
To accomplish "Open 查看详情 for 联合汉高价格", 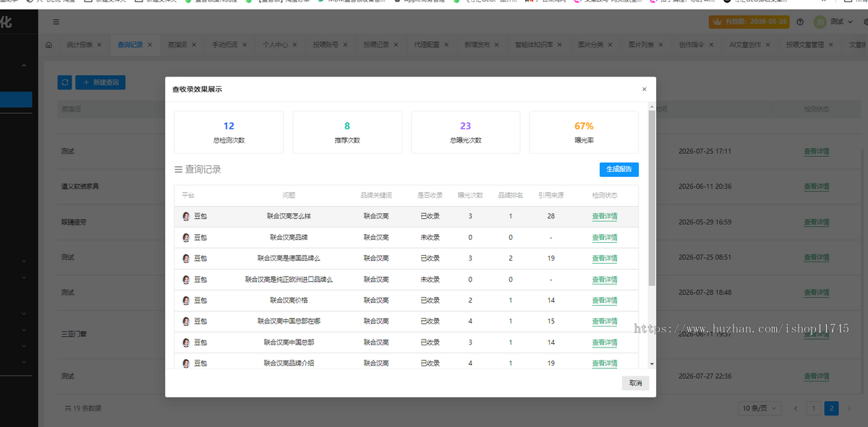I will pyautogui.click(x=605, y=301).
